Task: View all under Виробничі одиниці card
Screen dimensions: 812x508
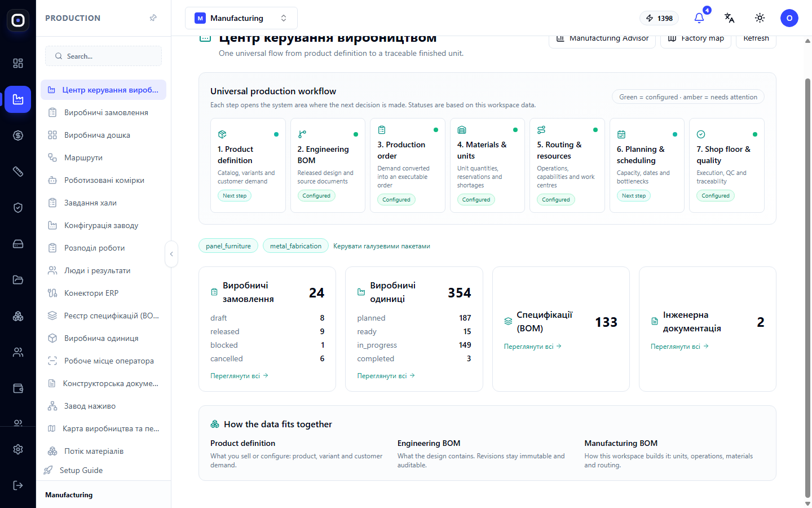Action: (386, 375)
